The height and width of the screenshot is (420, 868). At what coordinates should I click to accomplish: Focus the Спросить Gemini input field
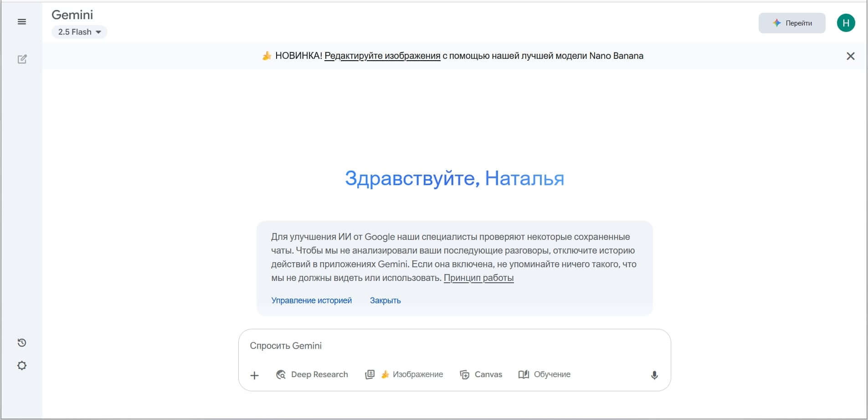click(x=454, y=346)
